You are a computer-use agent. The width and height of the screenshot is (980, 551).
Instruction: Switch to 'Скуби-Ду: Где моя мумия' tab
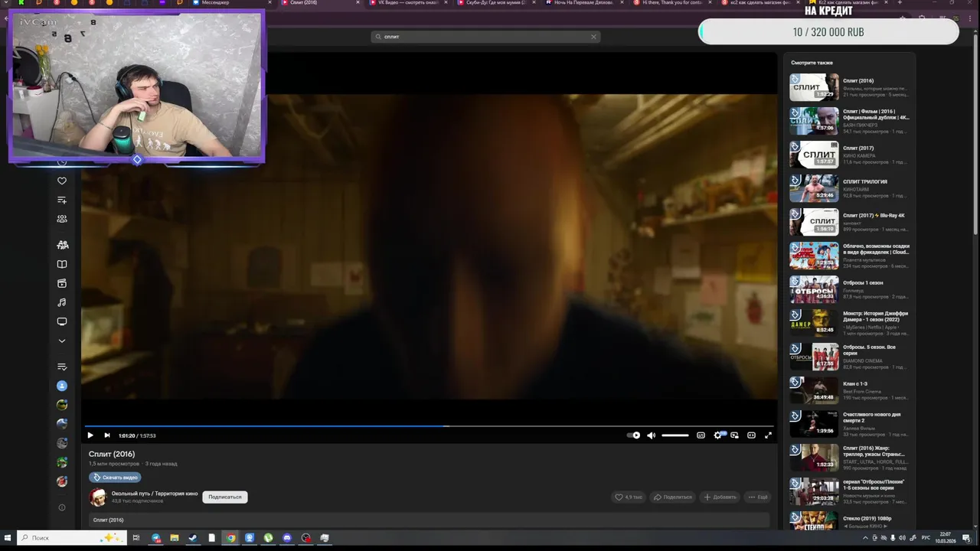494,3
